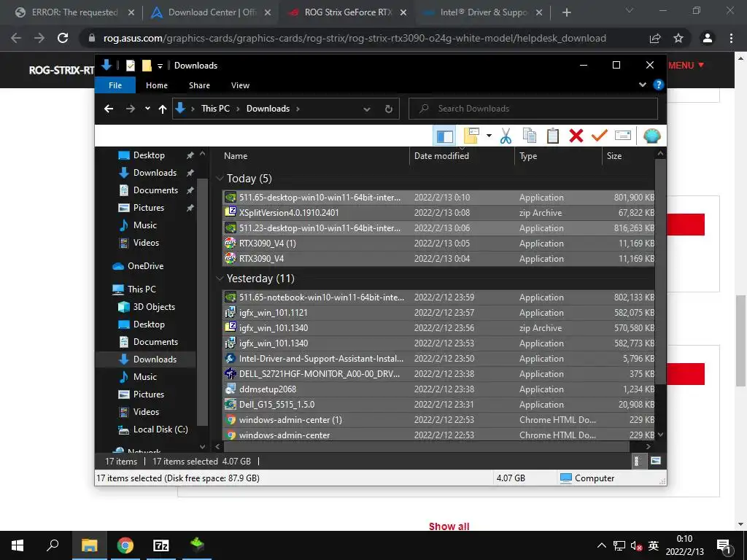Collapse the Yesterday (11) group
Viewport: 747px width, 560px height.
coord(220,278)
